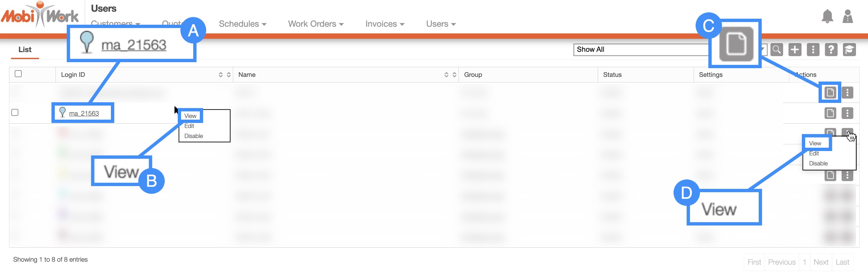The width and height of the screenshot is (868, 272).
Task: Click the Next pagination button
Action: (x=821, y=262)
